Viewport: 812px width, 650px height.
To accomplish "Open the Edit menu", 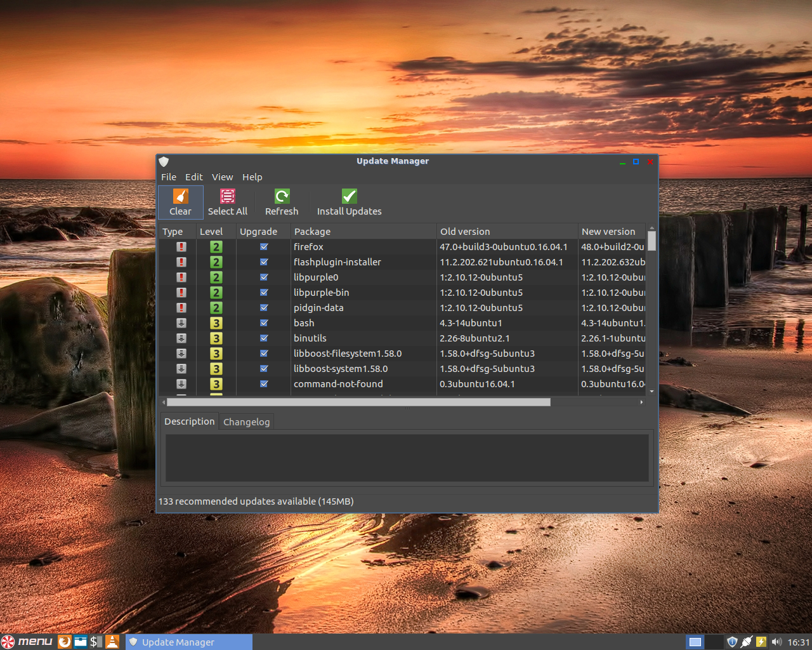I will point(194,177).
